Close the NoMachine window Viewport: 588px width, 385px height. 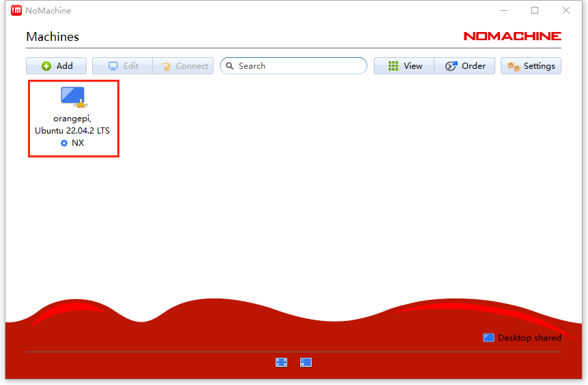pyautogui.click(x=566, y=10)
